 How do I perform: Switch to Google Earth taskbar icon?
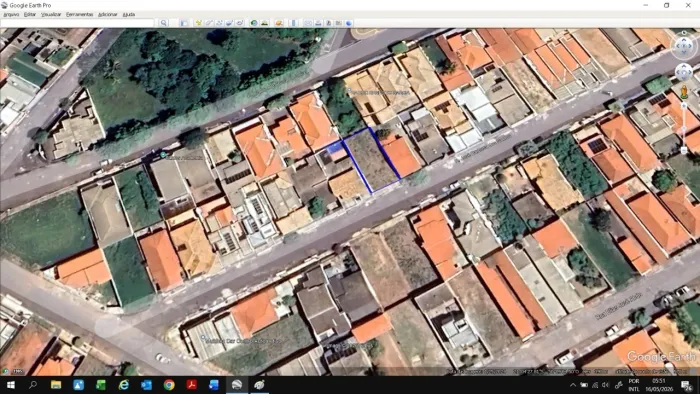(237, 385)
